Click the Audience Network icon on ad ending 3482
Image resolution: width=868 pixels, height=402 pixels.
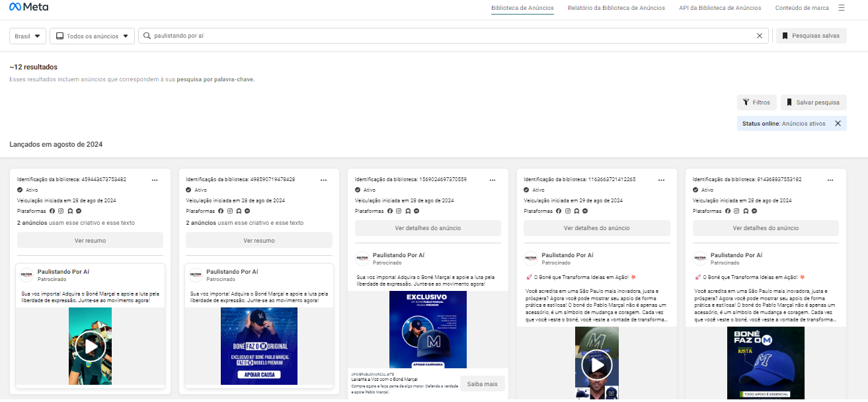(70, 211)
